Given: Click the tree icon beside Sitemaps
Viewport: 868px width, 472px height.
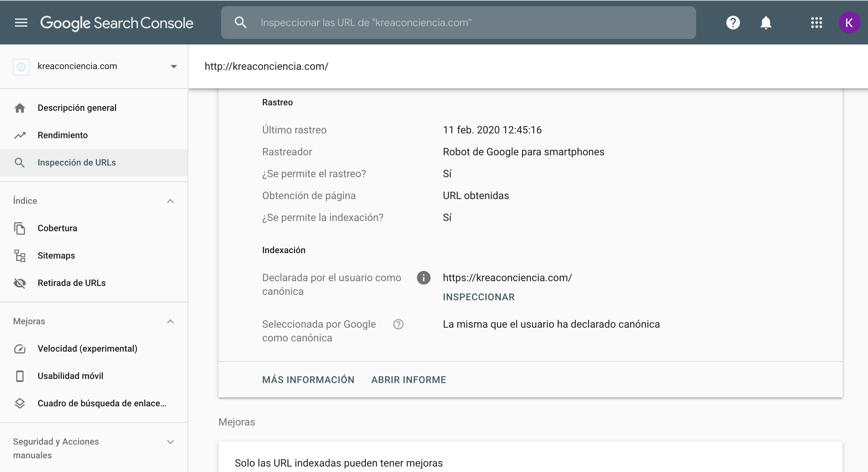Looking at the screenshot, I should [x=20, y=255].
